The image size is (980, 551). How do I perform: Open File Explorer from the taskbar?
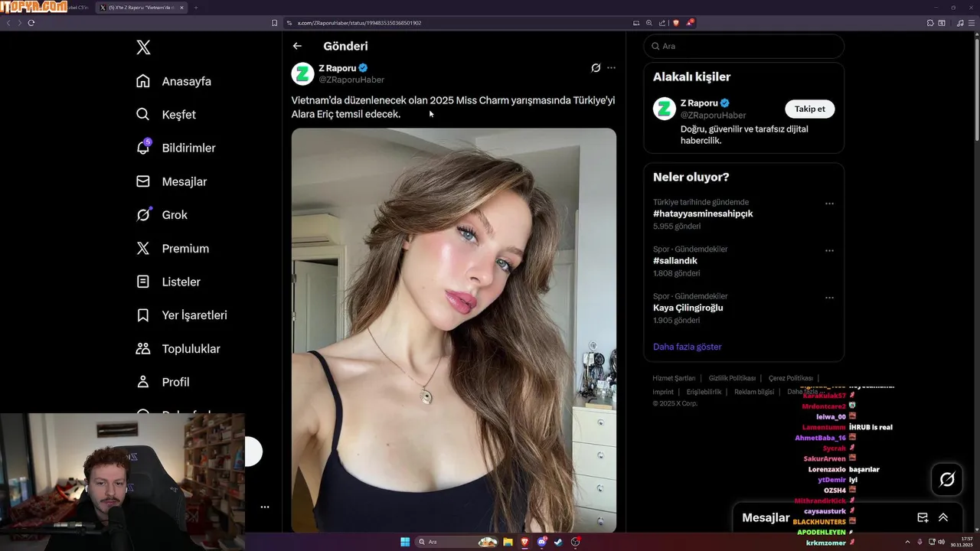tap(508, 542)
